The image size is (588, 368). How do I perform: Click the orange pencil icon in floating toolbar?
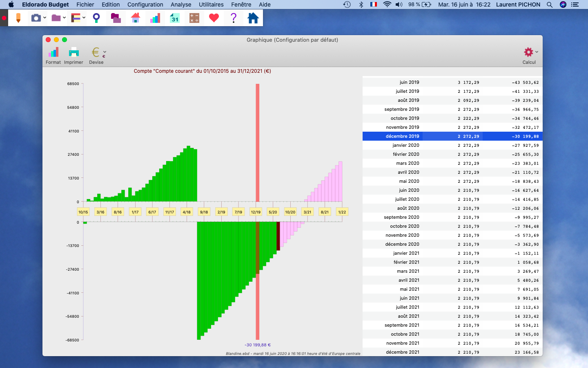coord(18,18)
